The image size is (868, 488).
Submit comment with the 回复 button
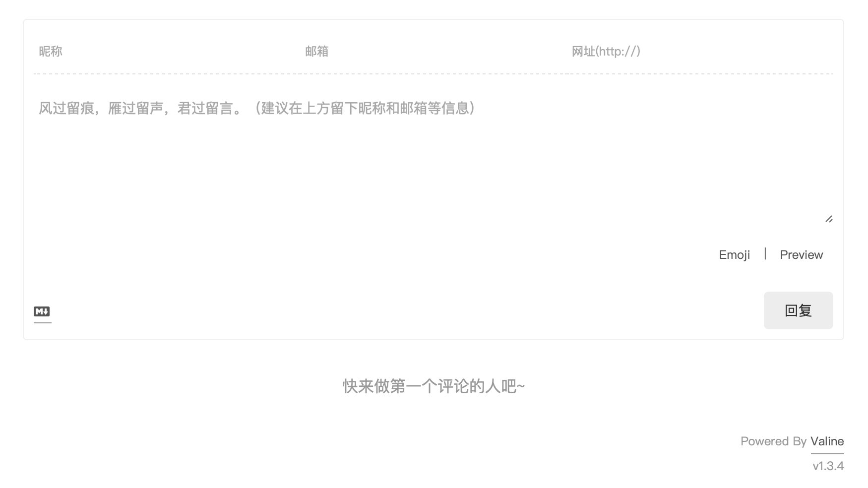[798, 310]
